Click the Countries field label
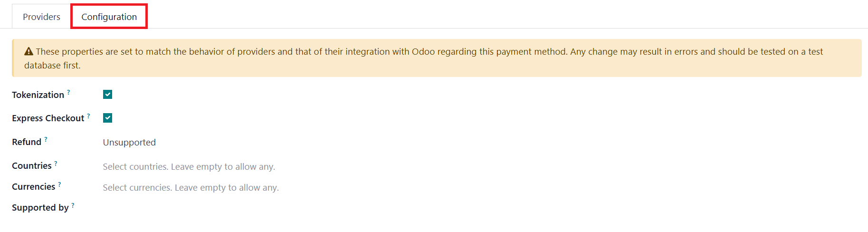The height and width of the screenshot is (232, 868). coord(32,165)
